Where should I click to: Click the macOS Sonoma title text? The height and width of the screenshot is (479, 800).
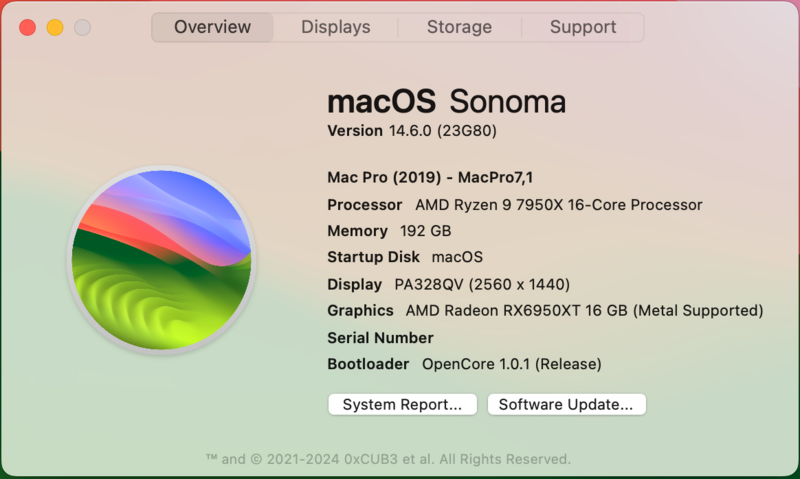pos(446,101)
